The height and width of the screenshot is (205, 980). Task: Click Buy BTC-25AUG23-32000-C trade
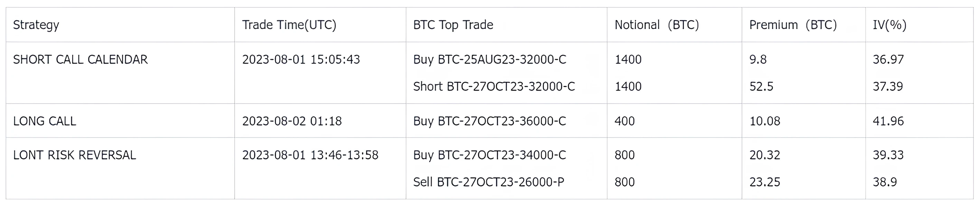pyautogui.click(x=490, y=60)
